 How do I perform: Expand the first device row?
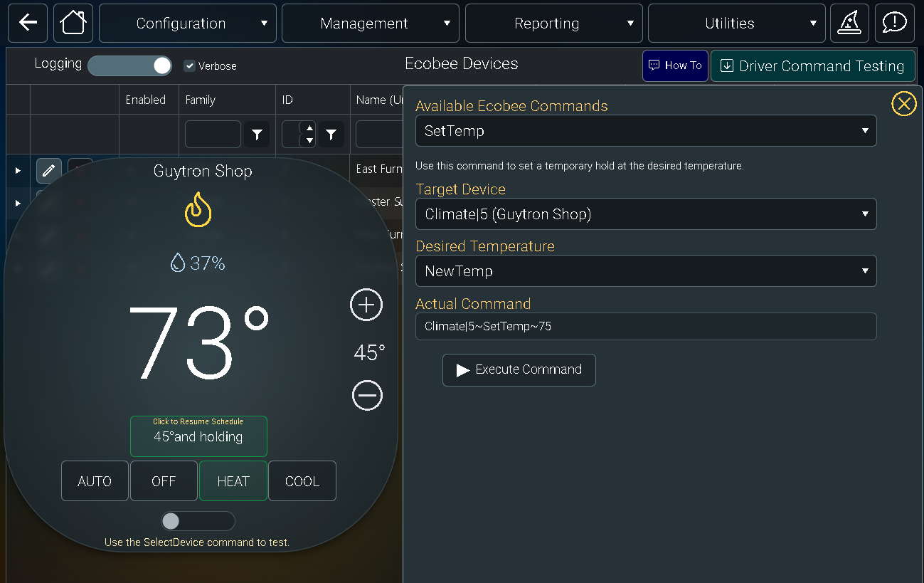pyautogui.click(x=18, y=170)
